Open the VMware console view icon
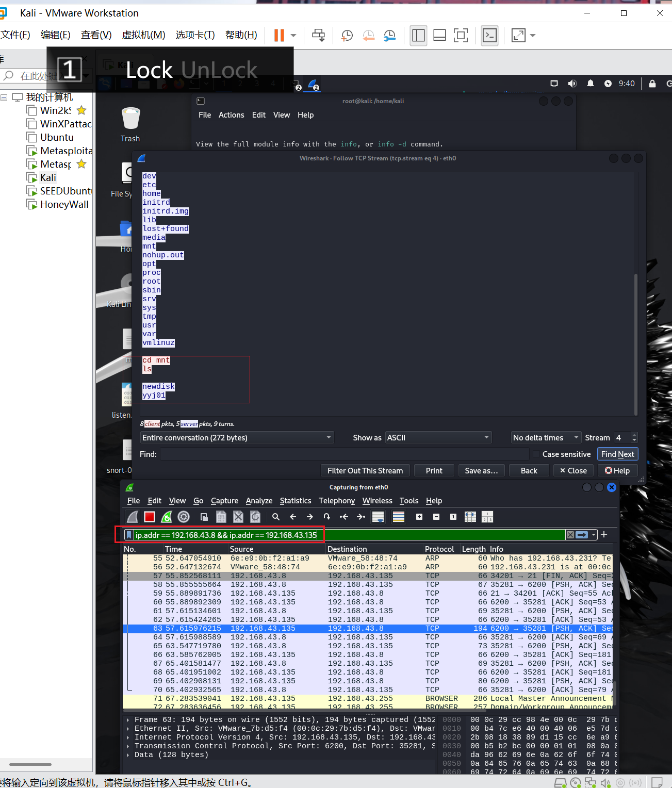The width and height of the screenshot is (672, 788). pyautogui.click(x=489, y=36)
